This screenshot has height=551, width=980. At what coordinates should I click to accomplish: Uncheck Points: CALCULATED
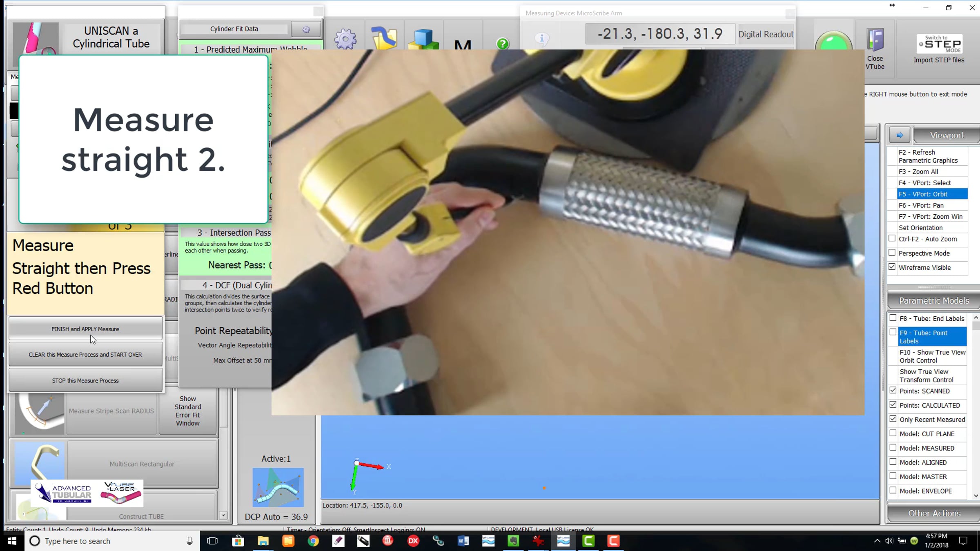click(893, 405)
